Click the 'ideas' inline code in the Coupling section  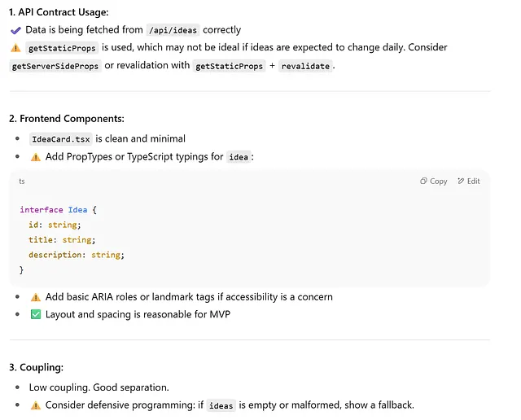221,405
